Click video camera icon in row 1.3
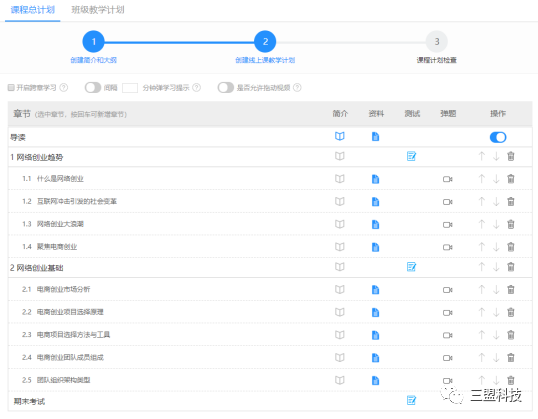Viewport: 538px width, 419px height. click(x=447, y=225)
